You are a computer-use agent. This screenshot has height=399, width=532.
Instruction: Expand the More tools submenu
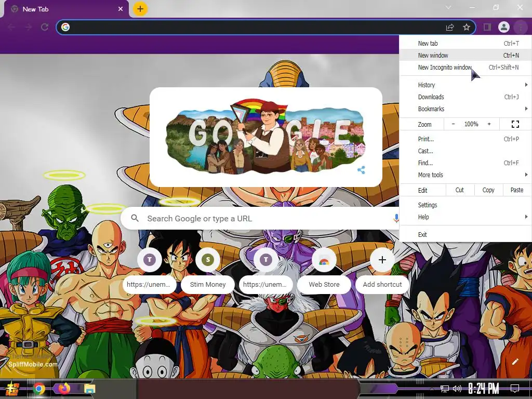point(465,175)
